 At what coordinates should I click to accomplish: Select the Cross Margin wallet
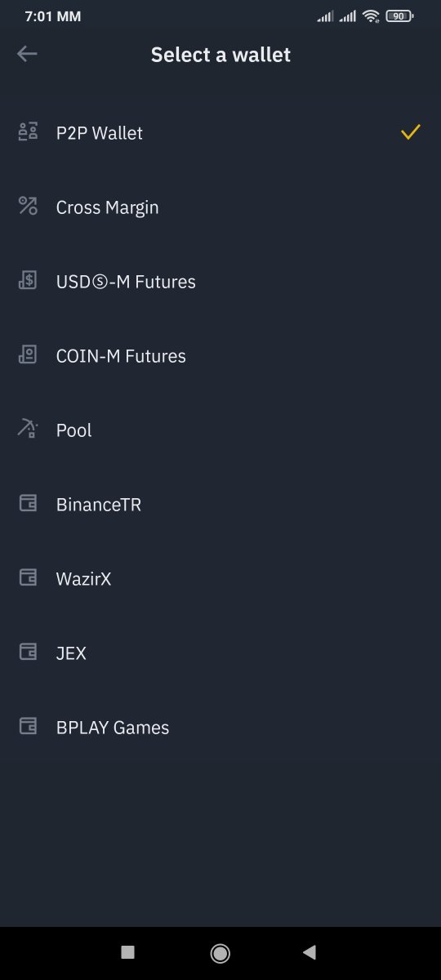pyautogui.click(x=220, y=207)
